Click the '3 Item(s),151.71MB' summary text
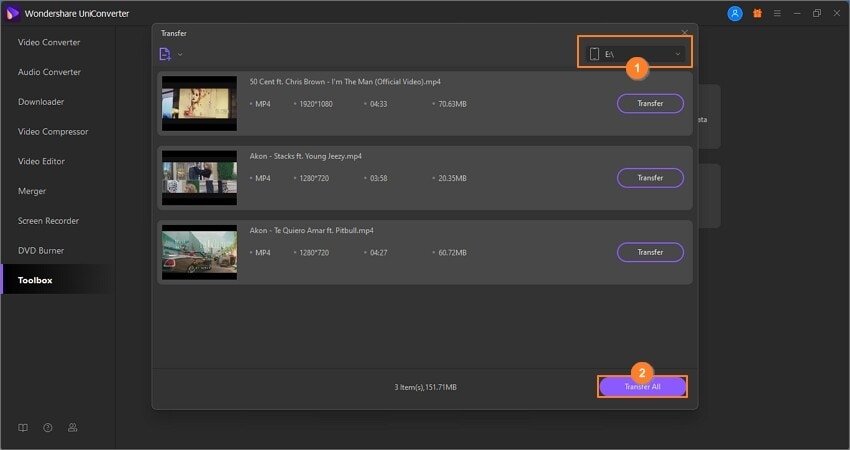This screenshot has width=850, height=450. (426, 387)
